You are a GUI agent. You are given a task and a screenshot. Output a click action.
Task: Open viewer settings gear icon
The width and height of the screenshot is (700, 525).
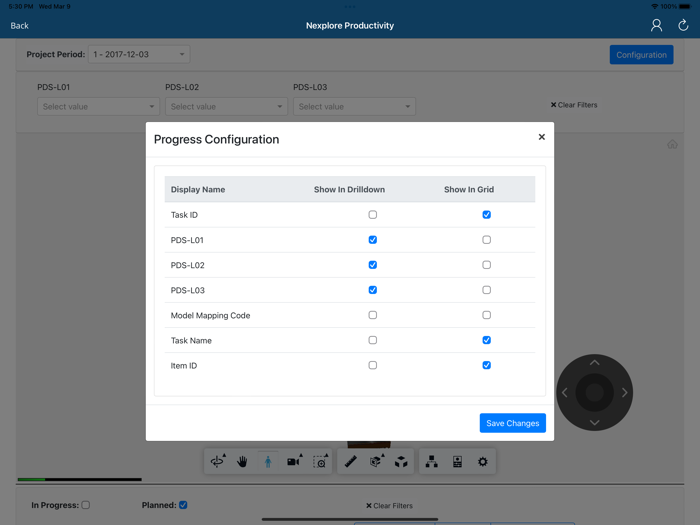click(x=483, y=461)
